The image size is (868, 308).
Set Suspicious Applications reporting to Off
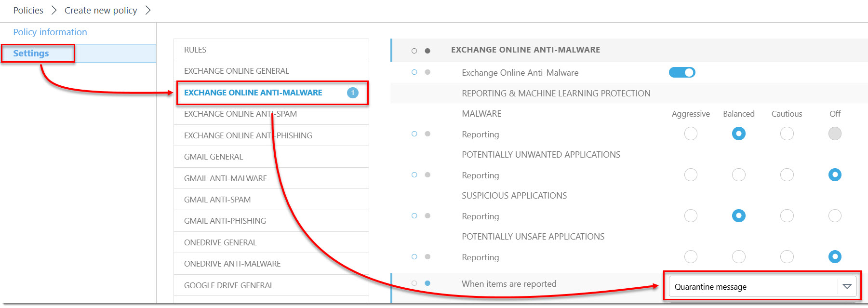pos(835,215)
